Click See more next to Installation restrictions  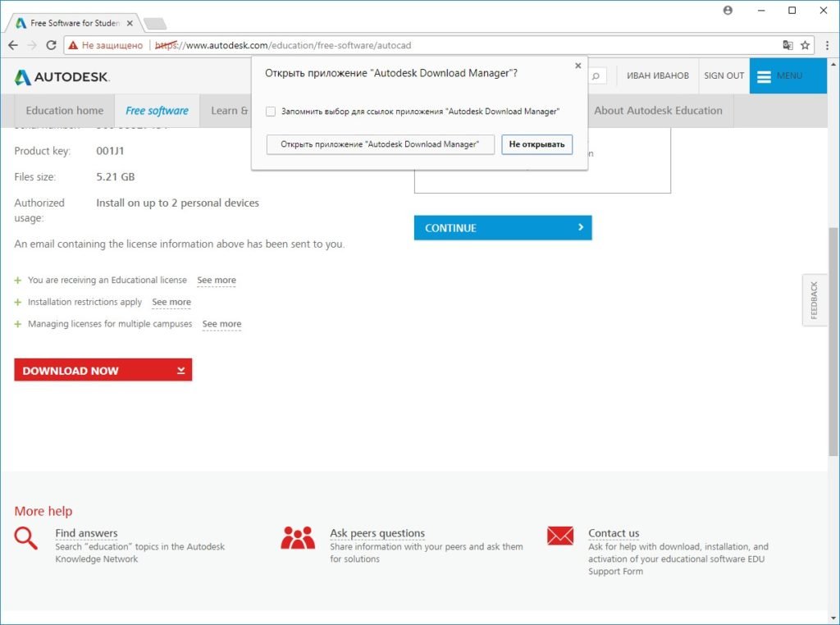[171, 302]
